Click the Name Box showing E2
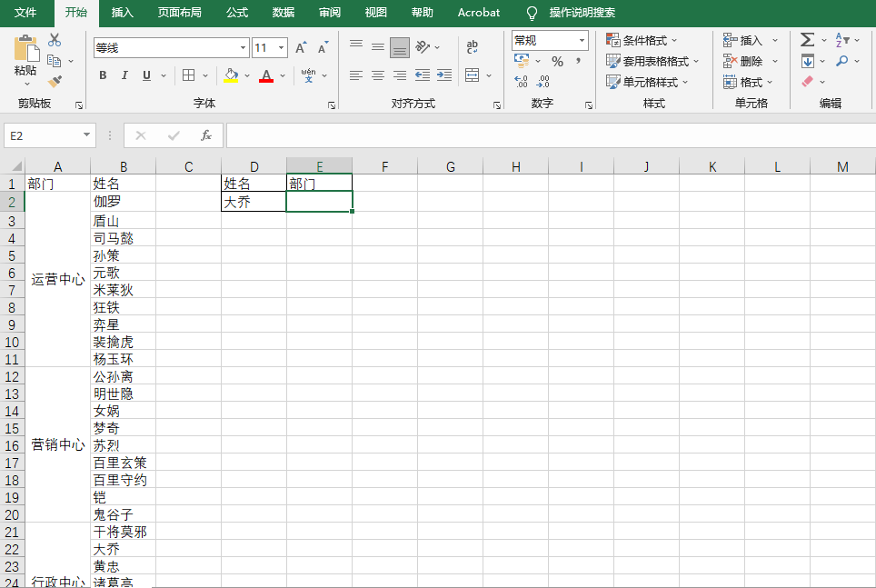Image resolution: width=876 pixels, height=588 pixels. pyautogui.click(x=43, y=135)
